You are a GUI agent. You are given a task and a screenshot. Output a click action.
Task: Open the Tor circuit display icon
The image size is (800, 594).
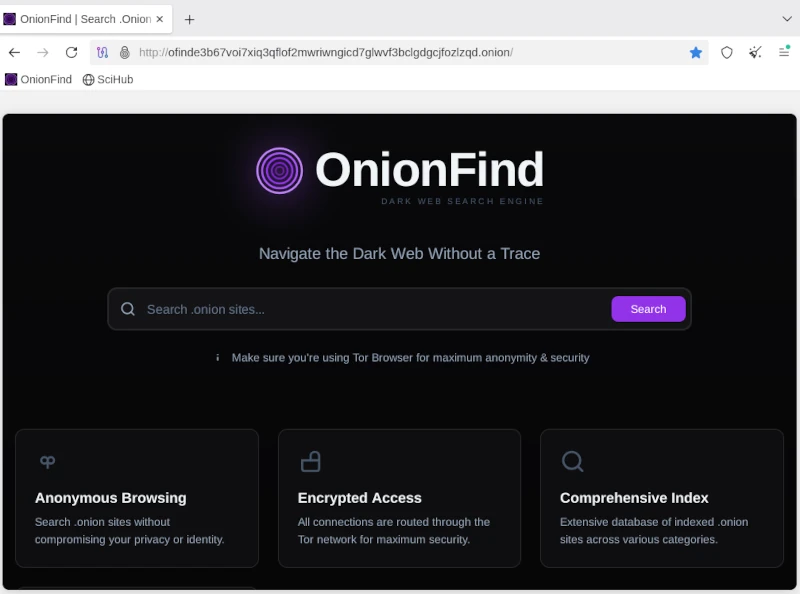(x=103, y=52)
